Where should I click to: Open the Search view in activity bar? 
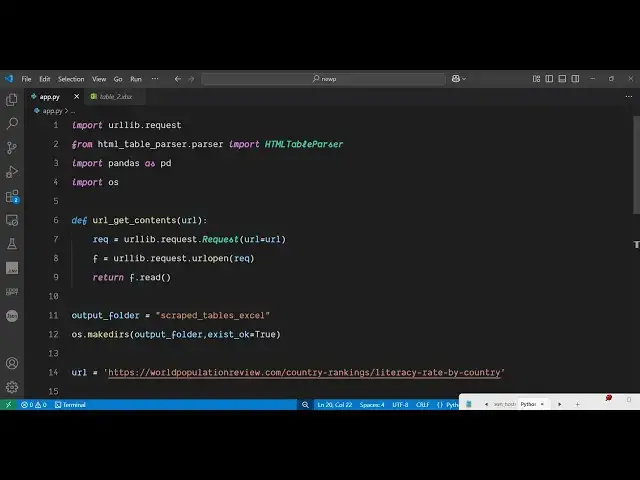tap(12, 123)
